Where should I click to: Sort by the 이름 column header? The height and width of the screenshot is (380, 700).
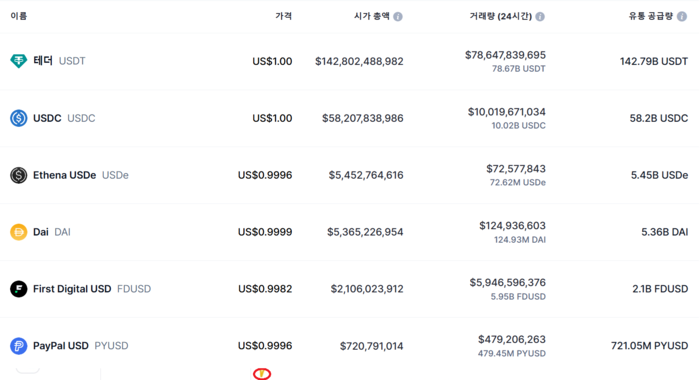tap(19, 16)
